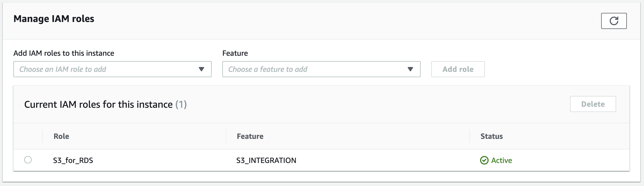Click the role count '(1)' indicator

point(181,105)
